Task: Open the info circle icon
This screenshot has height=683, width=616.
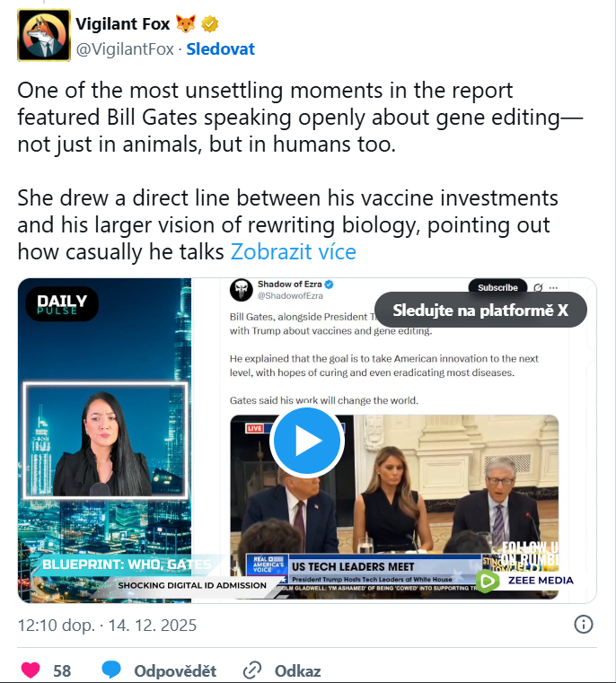Action: pos(583,625)
